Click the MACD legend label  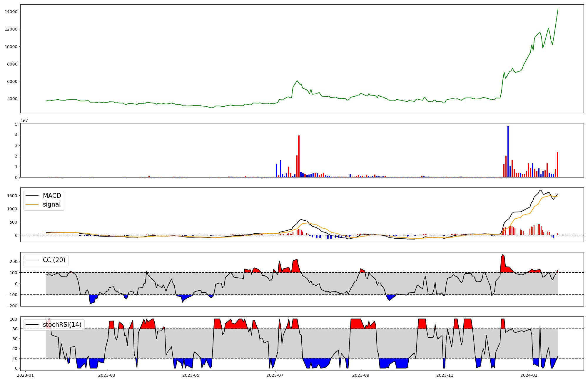(52, 196)
